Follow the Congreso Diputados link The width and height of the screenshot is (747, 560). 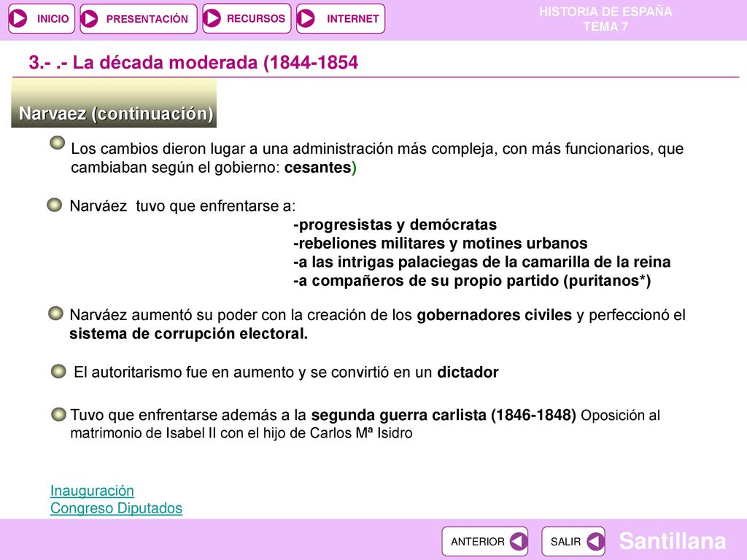click(116, 508)
